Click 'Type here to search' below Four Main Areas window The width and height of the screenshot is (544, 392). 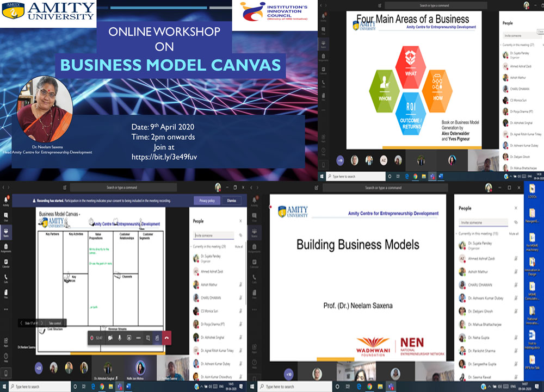point(356,176)
